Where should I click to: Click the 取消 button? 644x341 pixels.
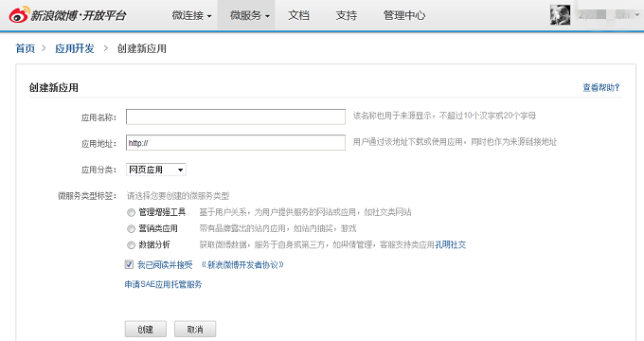(x=195, y=329)
